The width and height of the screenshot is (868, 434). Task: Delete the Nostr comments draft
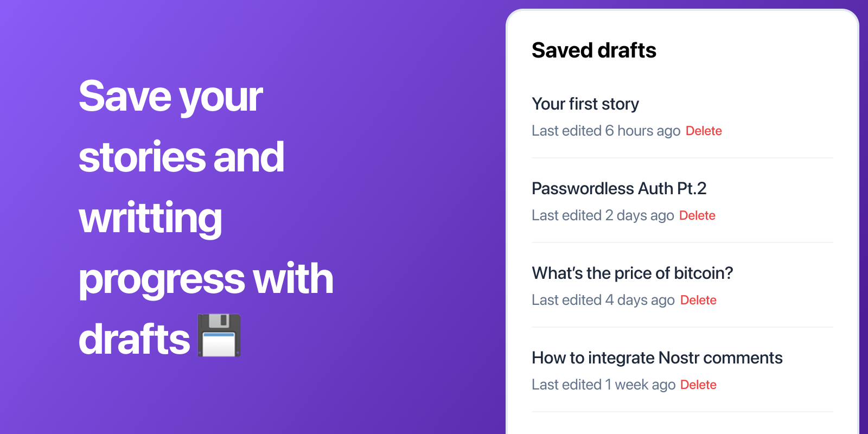point(698,385)
